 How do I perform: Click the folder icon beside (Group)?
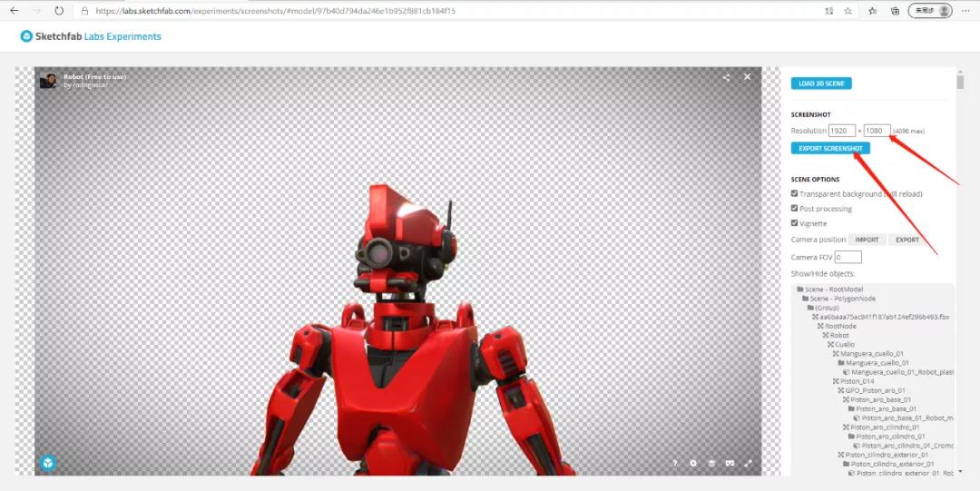pos(810,308)
